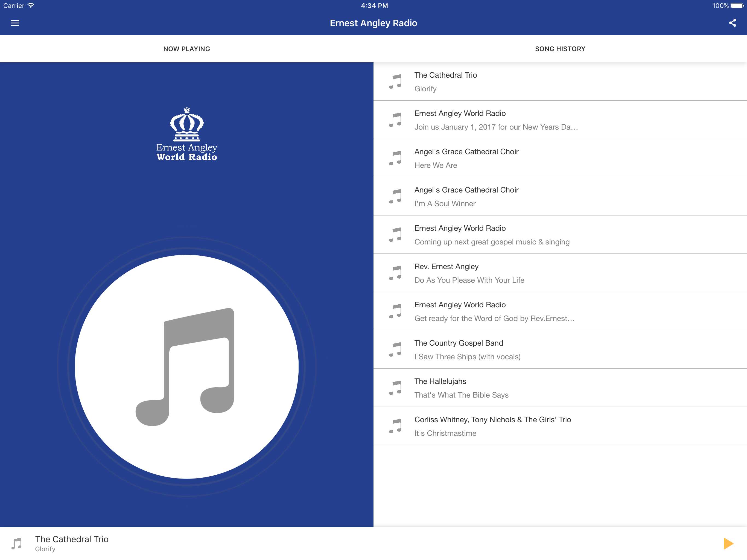Click Ernest Angley Radio header title
The image size is (747, 560).
pos(373,23)
